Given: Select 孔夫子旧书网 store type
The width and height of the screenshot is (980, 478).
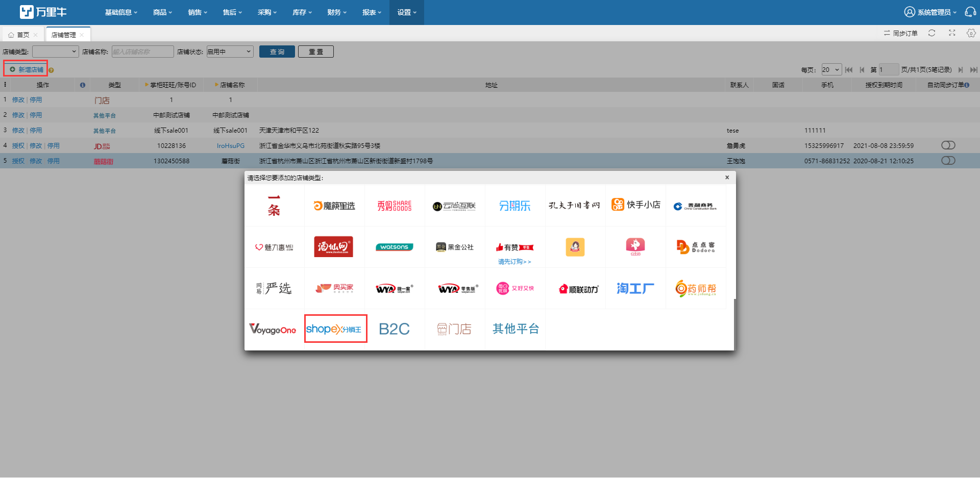Looking at the screenshot, I should 575,206.
